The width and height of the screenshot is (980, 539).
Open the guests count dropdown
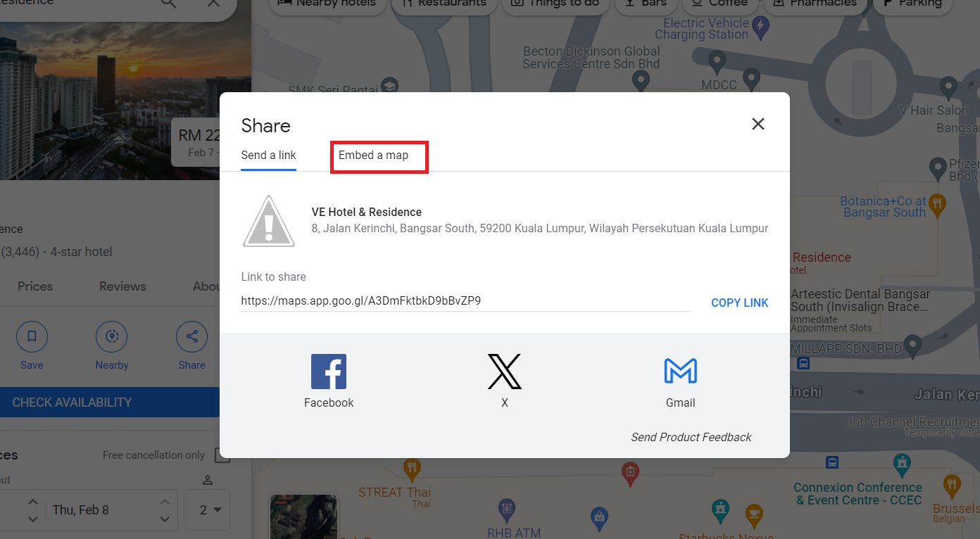point(208,509)
